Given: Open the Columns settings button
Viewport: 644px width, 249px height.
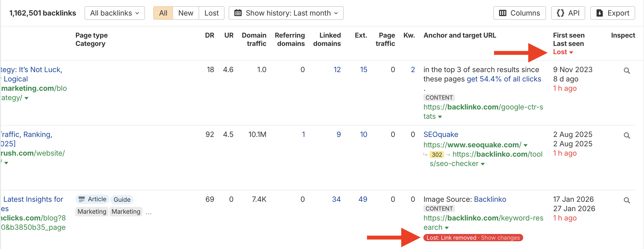Looking at the screenshot, I should 519,13.
